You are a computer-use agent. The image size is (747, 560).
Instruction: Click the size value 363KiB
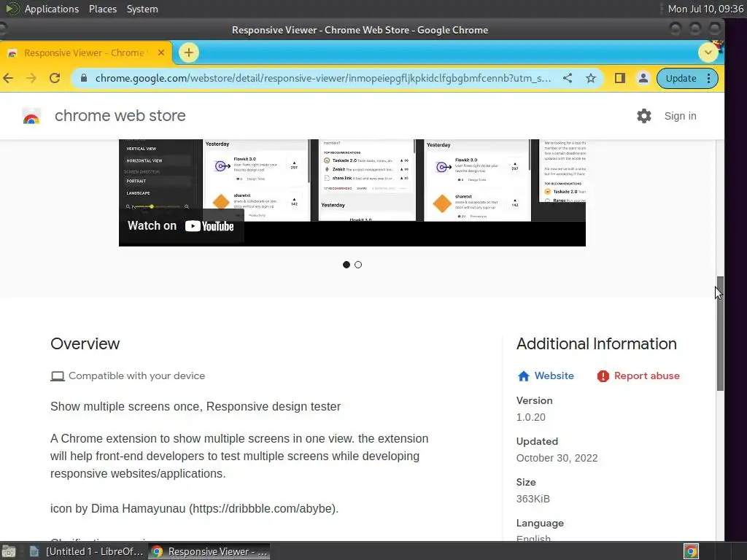[533, 499]
